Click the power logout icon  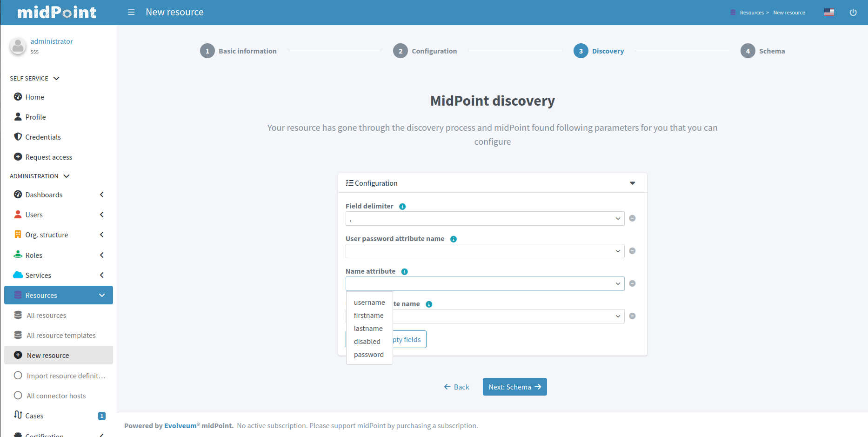853,13
